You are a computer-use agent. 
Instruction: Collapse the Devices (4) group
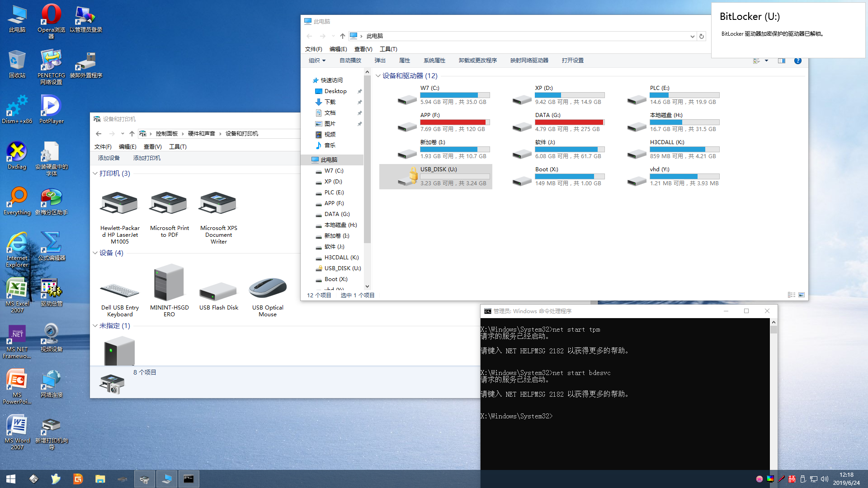pyautogui.click(x=95, y=253)
